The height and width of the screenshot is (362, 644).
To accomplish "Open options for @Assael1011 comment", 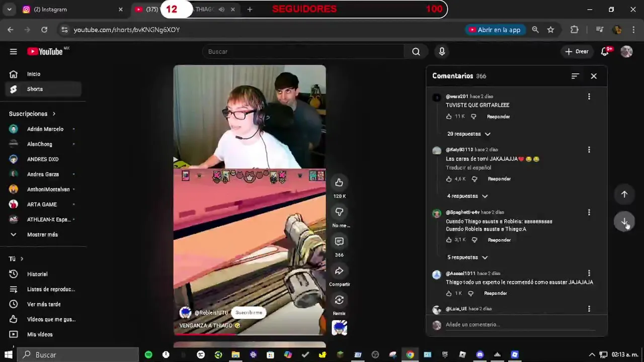I will click(589, 274).
